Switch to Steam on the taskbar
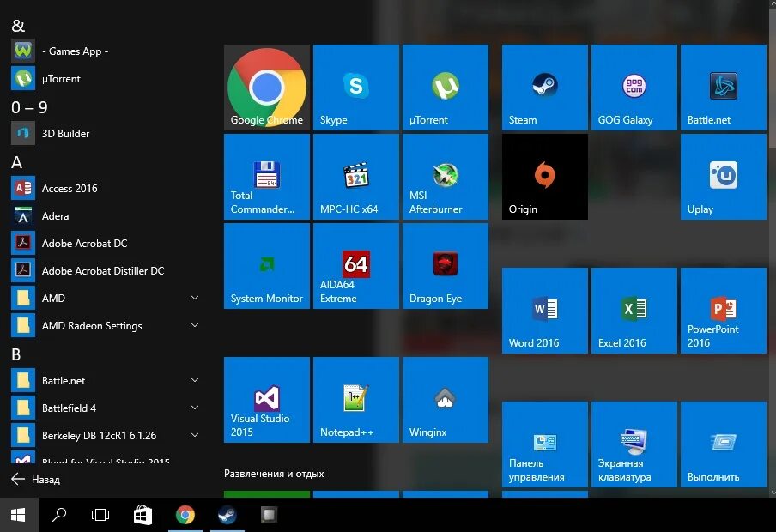 [x=227, y=515]
